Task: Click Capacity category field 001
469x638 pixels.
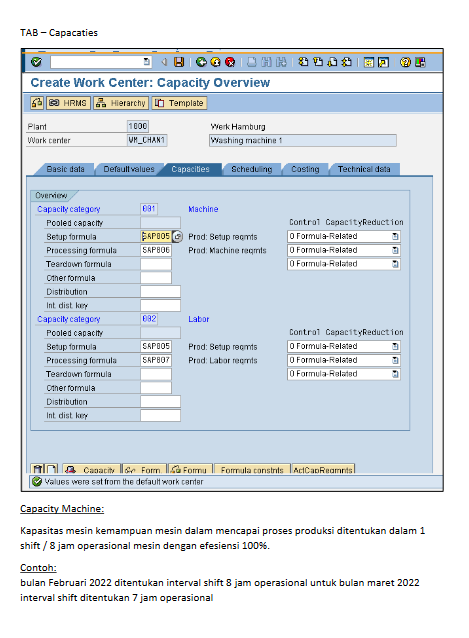Action: 149,209
